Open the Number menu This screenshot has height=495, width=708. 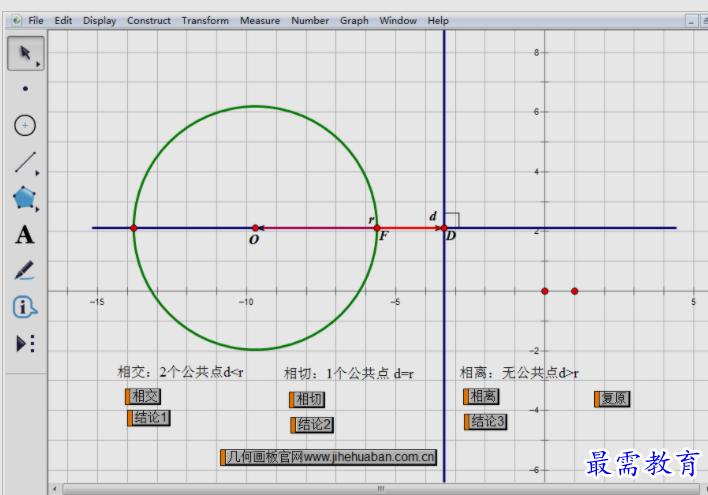coord(310,20)
